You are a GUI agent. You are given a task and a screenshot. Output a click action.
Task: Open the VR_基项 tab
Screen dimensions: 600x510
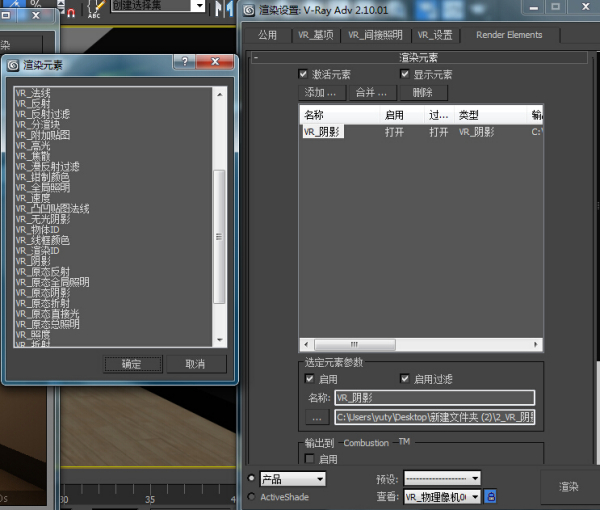[316, 35]
